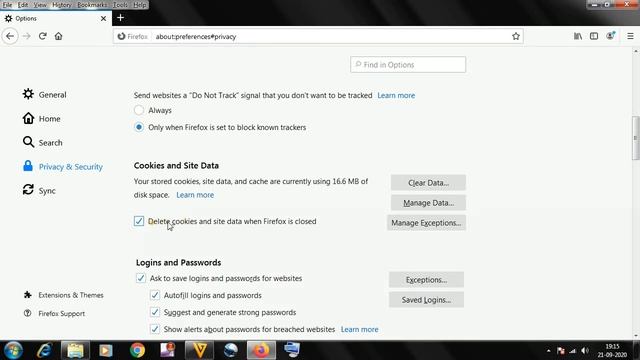This screenshot has width=640, height=360.
Task: Click the Manage Data button
Action: click(x=428, y=203)
